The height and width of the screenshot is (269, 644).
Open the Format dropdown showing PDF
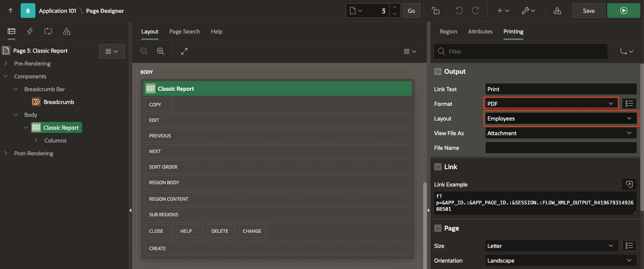[x=551, y=104]
